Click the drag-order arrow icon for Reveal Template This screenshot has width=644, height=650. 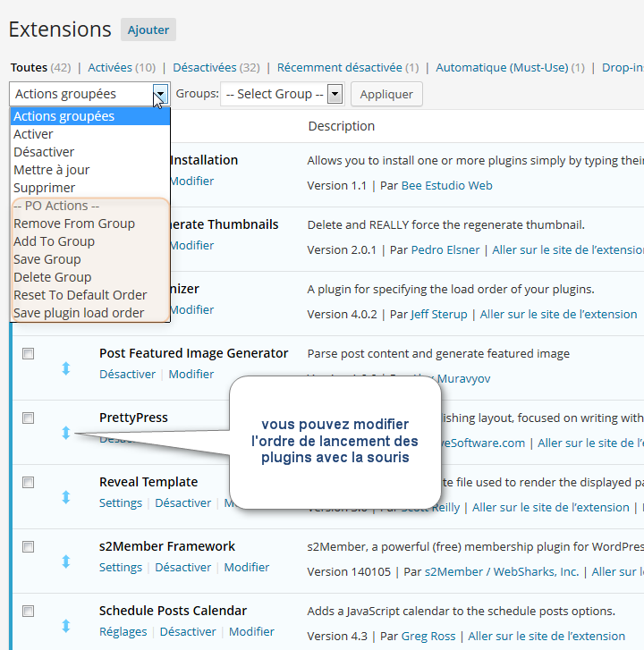66,497
